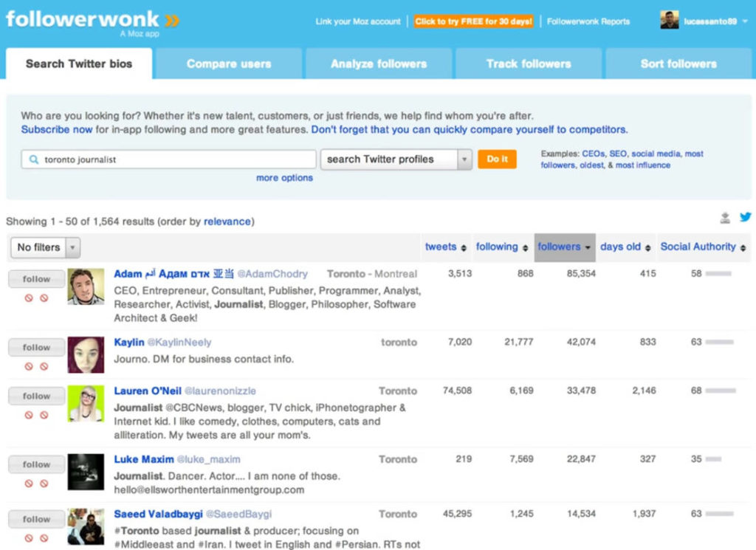Click second red block icon in Lauren O'Neil row
Screen dimensions: 756x550
44,415
